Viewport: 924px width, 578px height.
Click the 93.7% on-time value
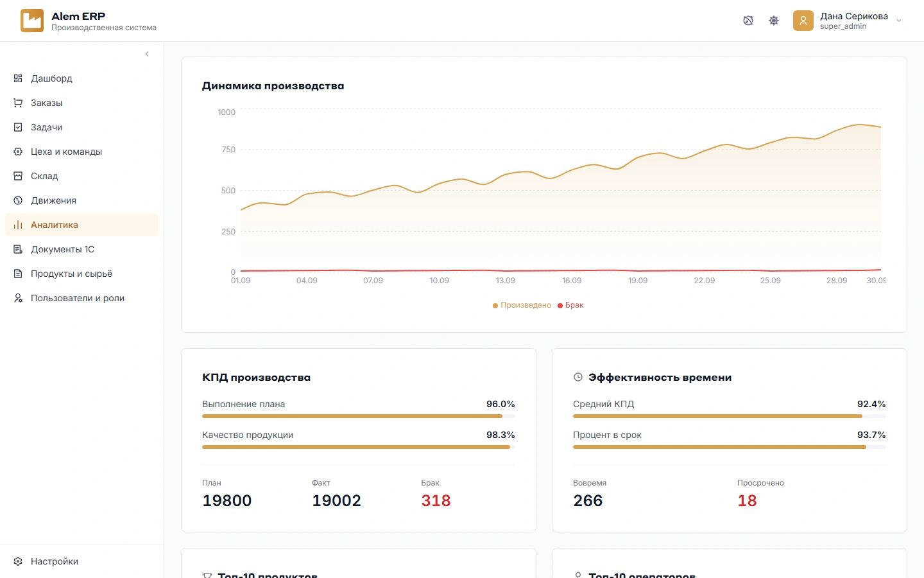871,435
